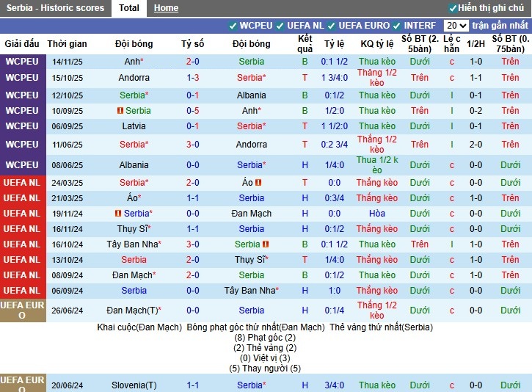Image resolution: width=532 pixels, height=392 pixels.
Task: Open the recent matches count dropdown showing 20
Action: [x=456, y=26]
